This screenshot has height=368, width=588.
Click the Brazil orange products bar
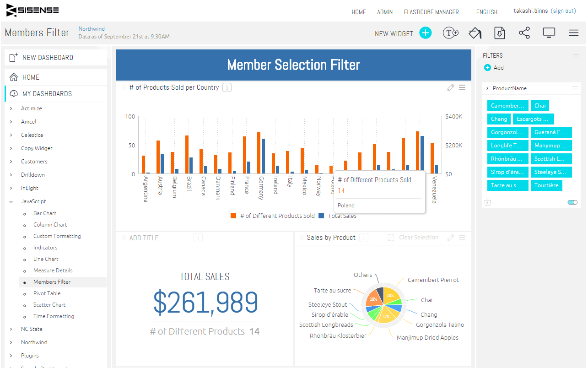187,155
